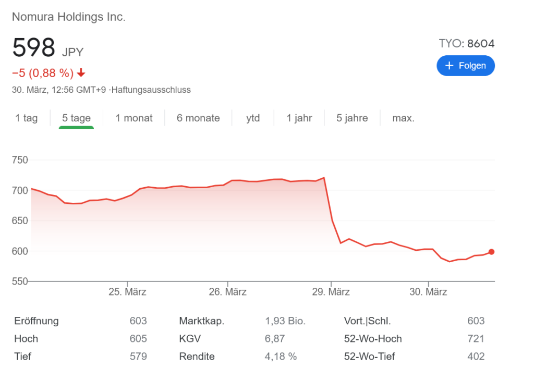Select the 1 jahr range tab
Image resolution: width=534 pixels, height=392 pixels.
(x=299, y=118)
